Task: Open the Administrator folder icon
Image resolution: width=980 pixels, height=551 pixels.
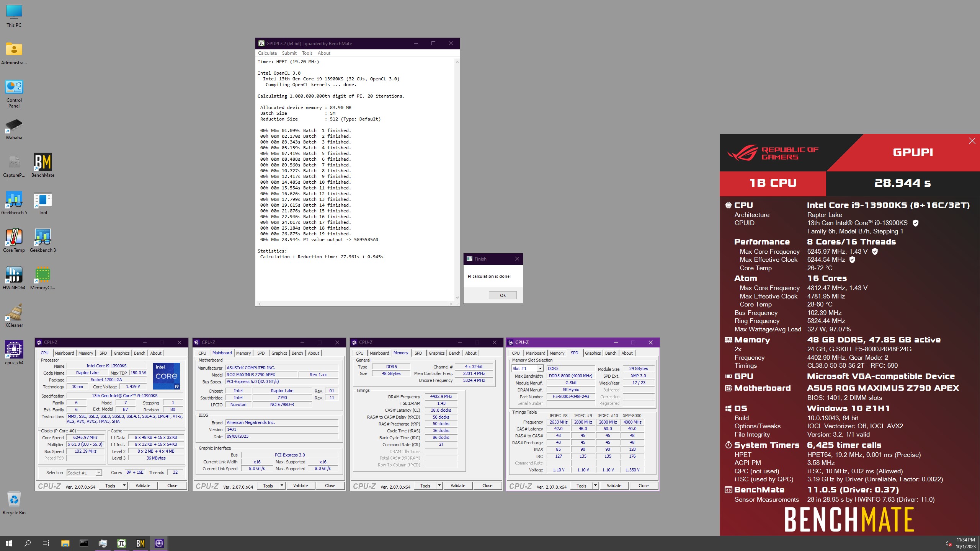Action: pyautogui.click(x=14, y=54)
